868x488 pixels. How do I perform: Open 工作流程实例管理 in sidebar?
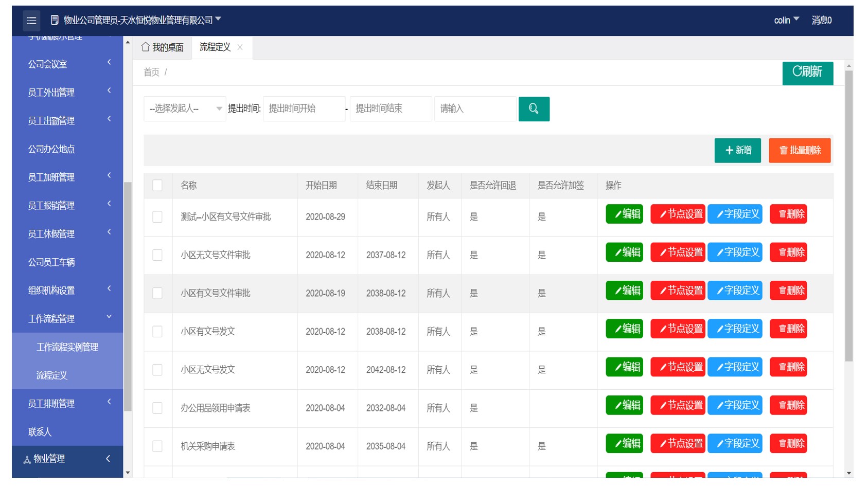(x=67, y=347)
